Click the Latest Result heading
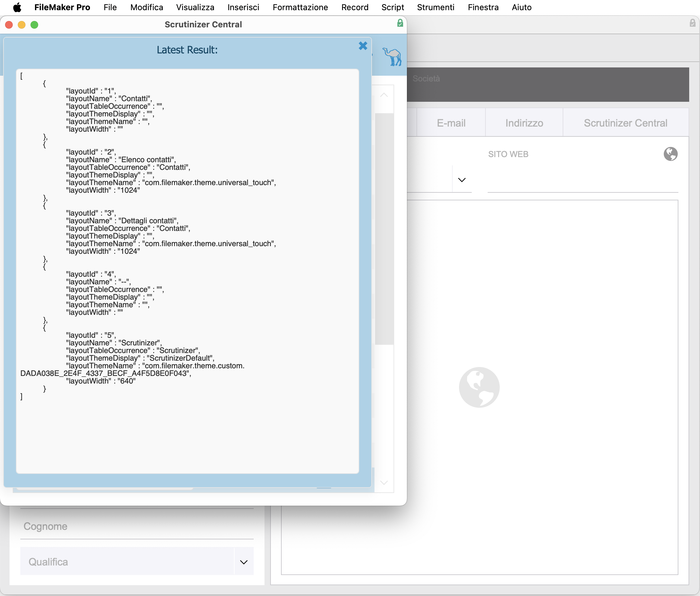Screen dimensions: 700x596 point(187,50)
